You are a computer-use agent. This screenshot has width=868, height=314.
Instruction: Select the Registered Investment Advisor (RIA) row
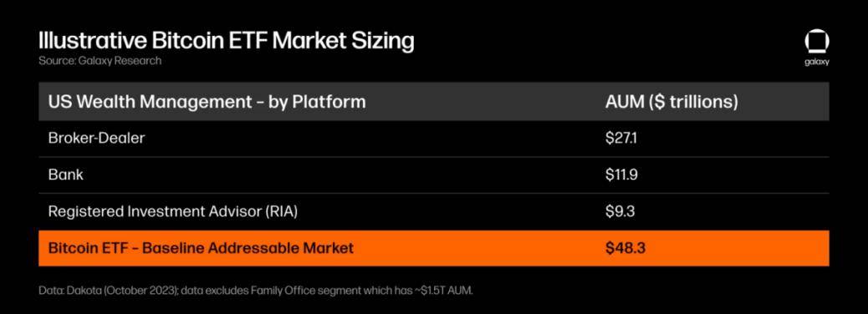tap(433, 212)
